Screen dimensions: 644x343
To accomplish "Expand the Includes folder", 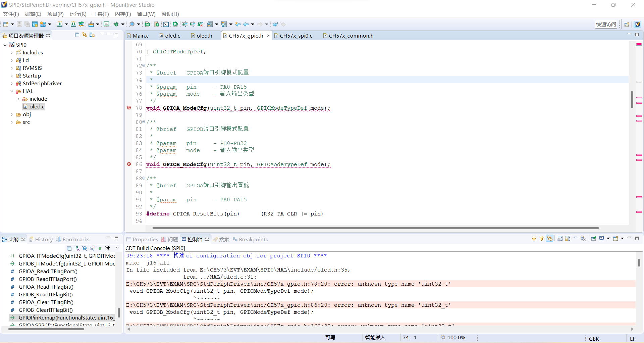I will click(x=12, y=53).
